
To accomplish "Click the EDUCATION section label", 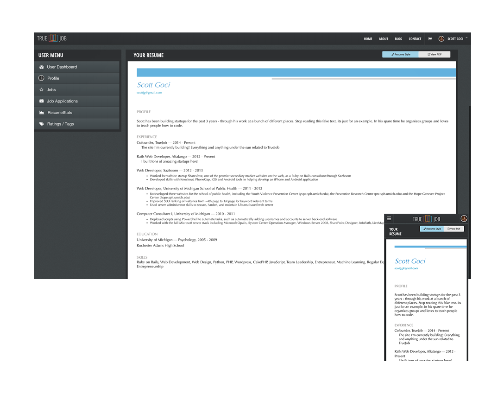I will 147,234.
